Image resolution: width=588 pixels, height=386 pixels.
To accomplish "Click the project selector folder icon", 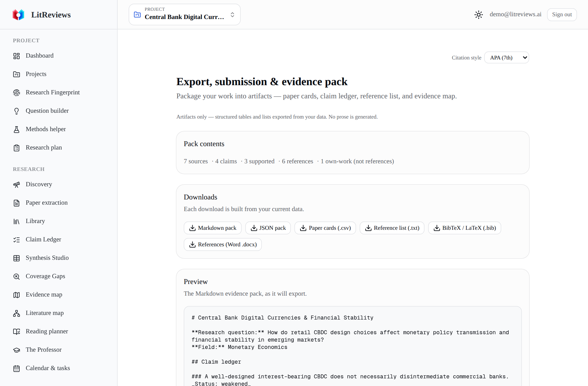I will pyautogui.click(x=138, y=14).
